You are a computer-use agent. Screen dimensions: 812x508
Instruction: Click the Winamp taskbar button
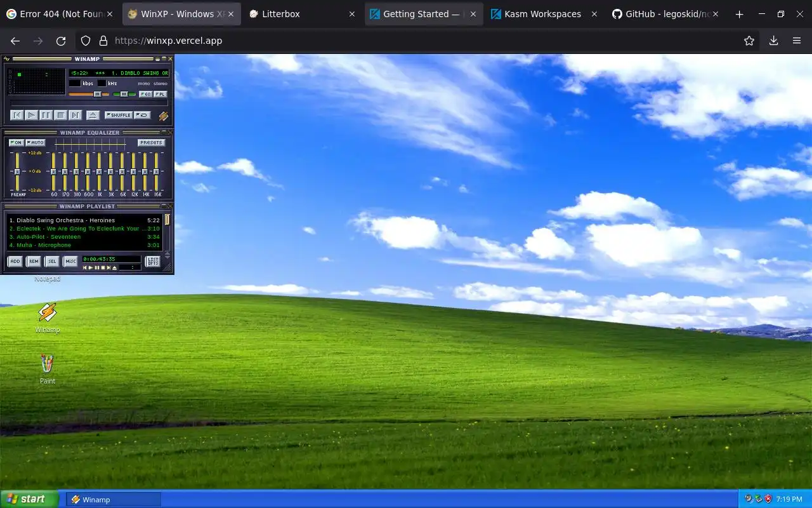pyautogui.click(x=114, y=500)
